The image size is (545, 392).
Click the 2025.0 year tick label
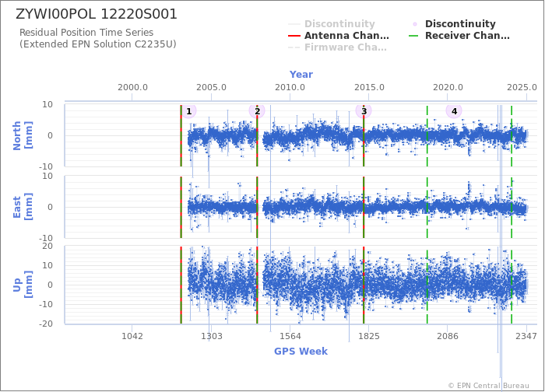[522, 87]
